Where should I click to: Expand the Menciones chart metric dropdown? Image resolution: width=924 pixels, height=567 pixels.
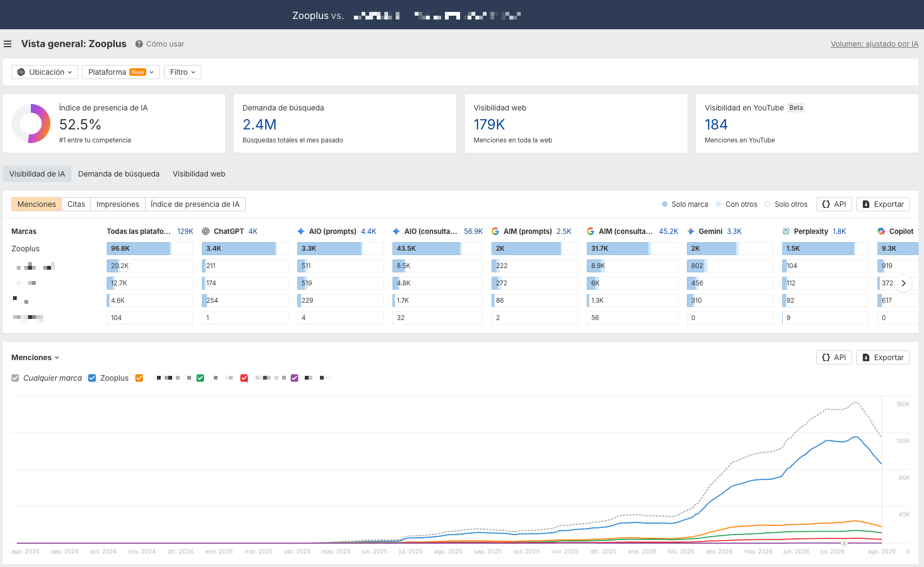click(x=35, y=357)
